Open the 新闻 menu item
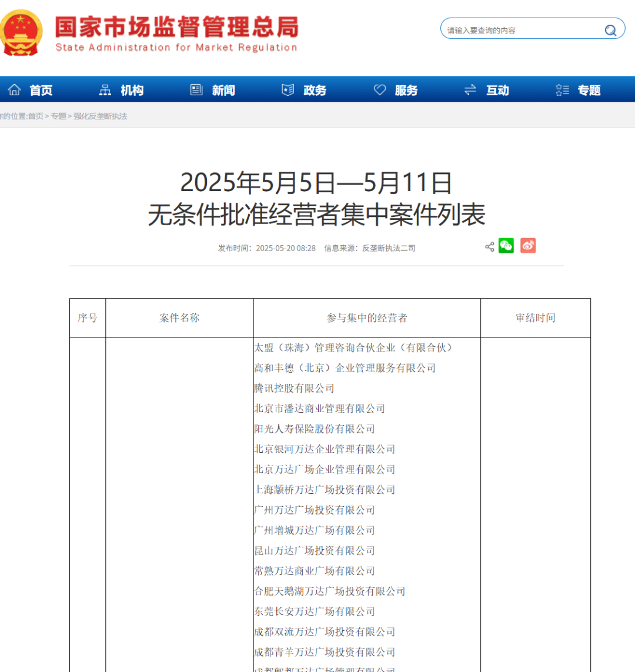The height and width of the screenshot is (672, 635). [x=223, y=90]
